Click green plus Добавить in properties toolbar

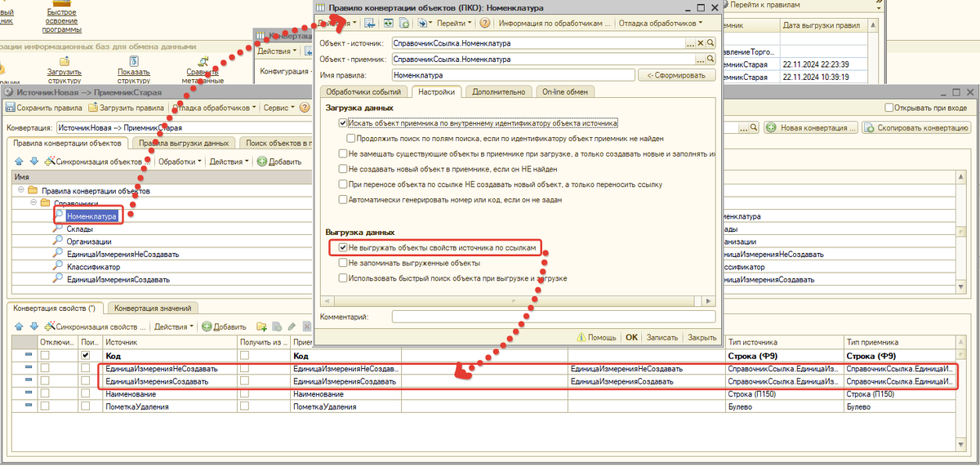click(207, 326)
